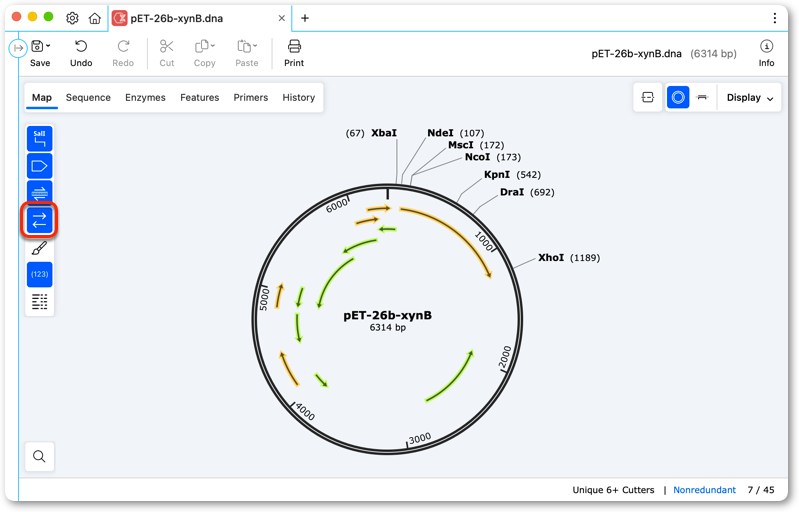This screenshot has width=799, height=512.
Task: Select the paintbrush color features icon
Action: (x=39, y=248)
